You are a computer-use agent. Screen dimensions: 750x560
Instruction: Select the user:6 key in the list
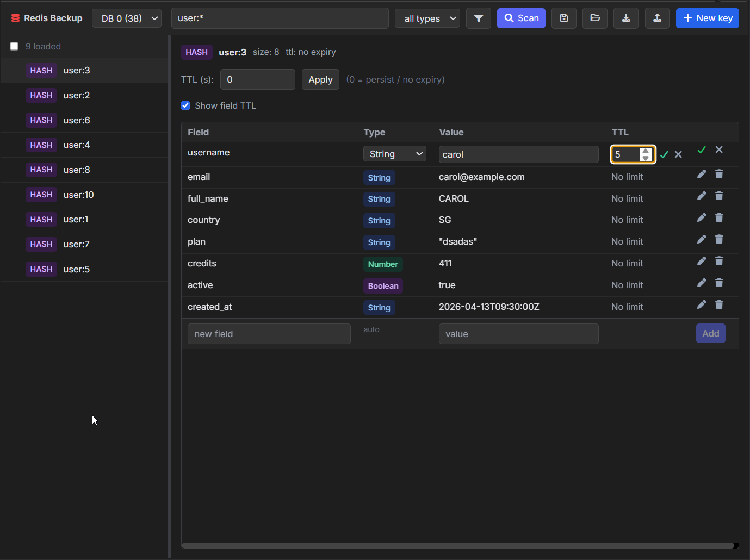[x=84, y=120]
